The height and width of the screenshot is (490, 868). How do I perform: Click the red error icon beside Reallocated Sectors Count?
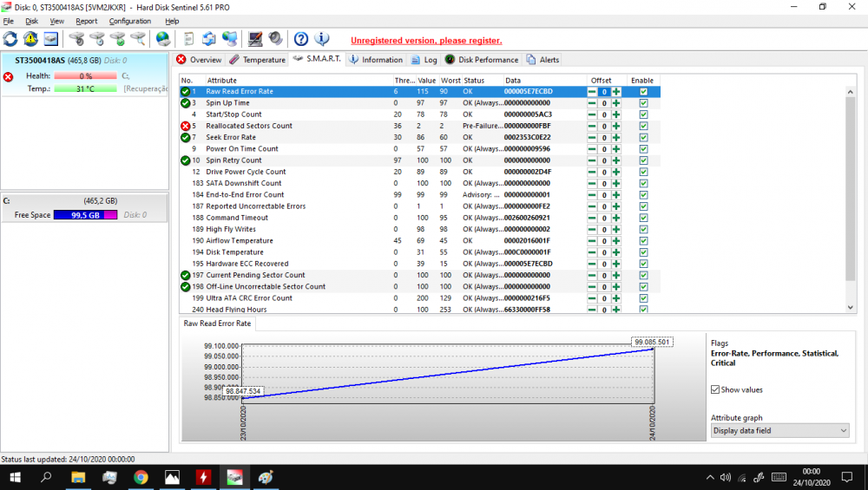coord(185,126)
